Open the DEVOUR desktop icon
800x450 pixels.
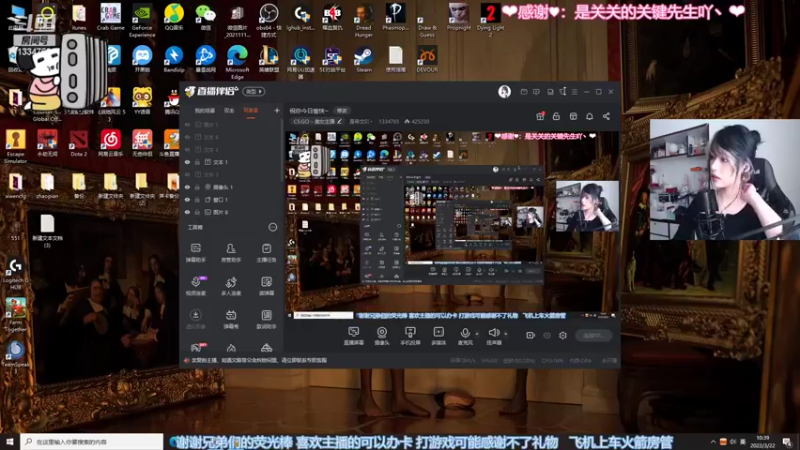tap(427, 59)
